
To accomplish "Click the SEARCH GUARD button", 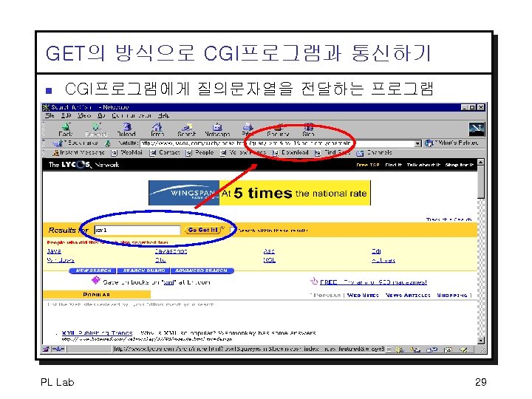I will click(x=143, y=270).
